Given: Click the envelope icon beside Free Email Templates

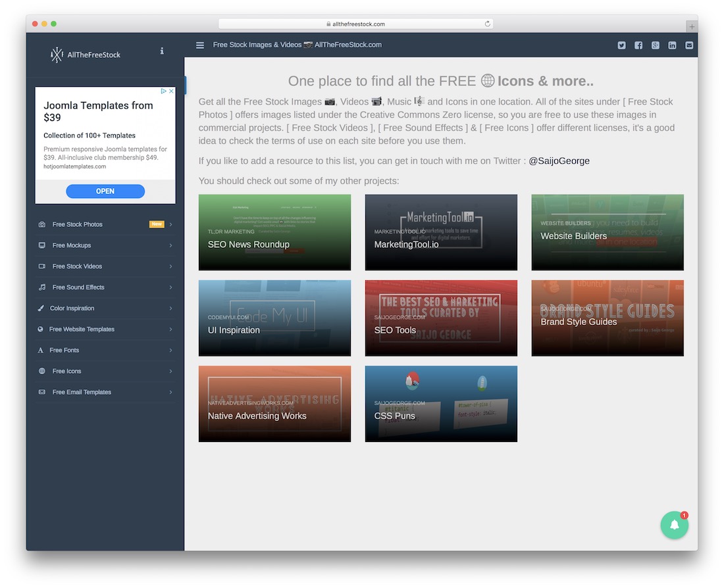Looking at the screenshot, I should point(42,392).
